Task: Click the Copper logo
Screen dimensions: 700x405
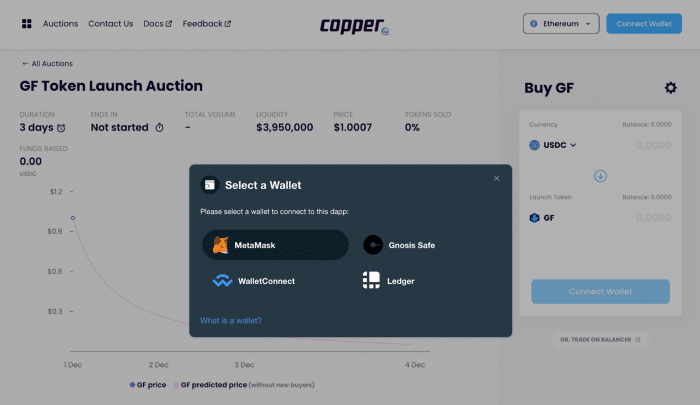Action: coord(354,24)
